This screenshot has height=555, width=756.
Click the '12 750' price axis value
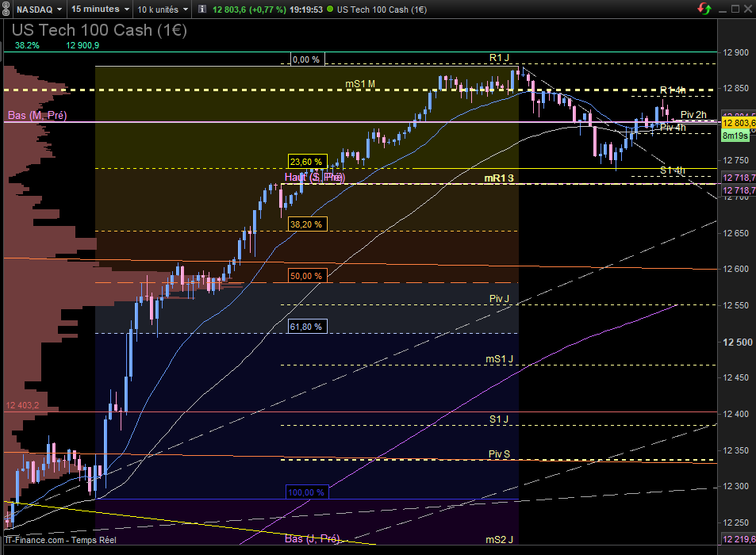pos(735,160)
